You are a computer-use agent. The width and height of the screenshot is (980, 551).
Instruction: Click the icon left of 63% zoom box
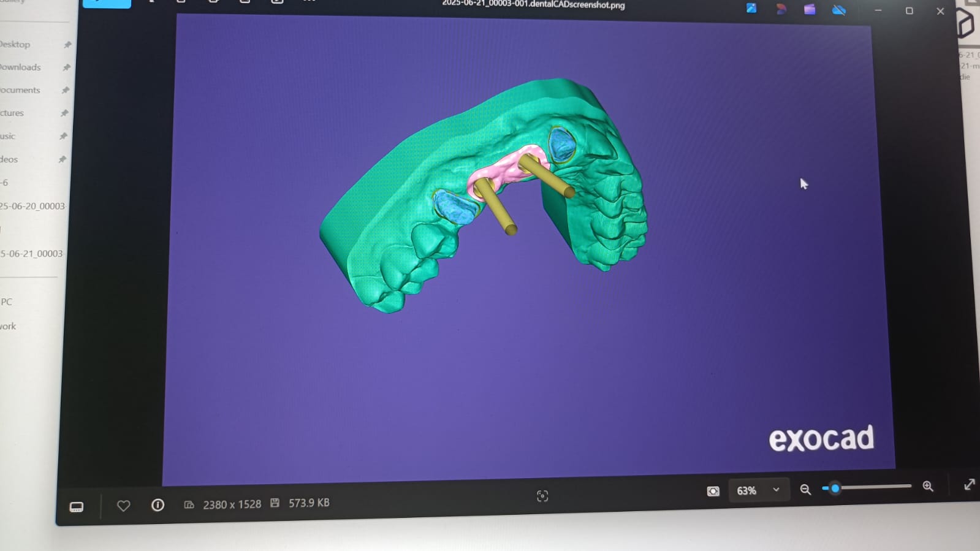click(x=713, y=492)
